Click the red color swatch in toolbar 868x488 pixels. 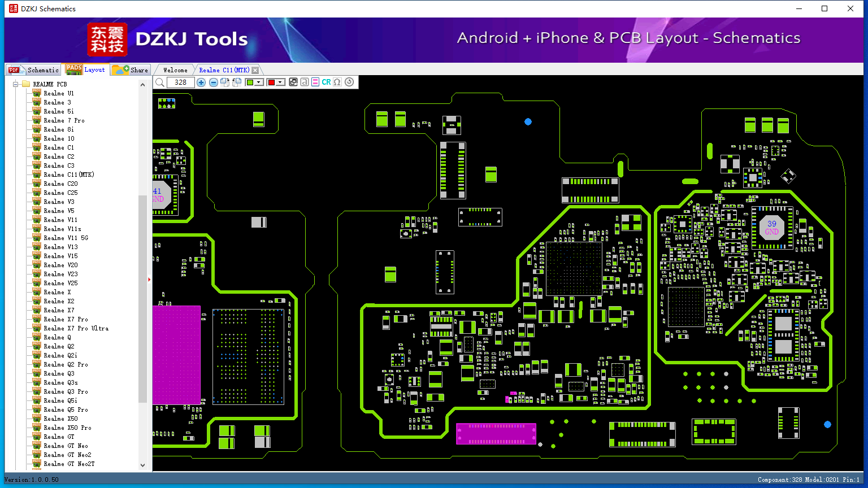tap(271, 82)
